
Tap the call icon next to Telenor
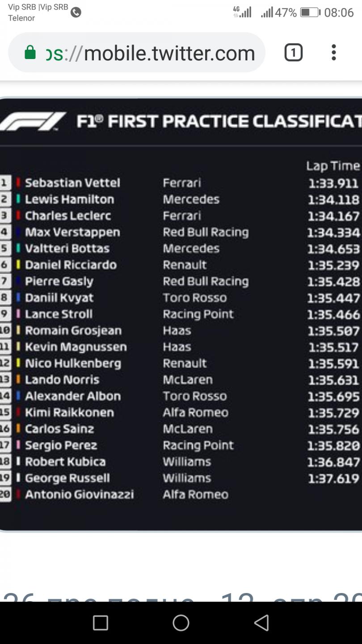coord(76,13)
